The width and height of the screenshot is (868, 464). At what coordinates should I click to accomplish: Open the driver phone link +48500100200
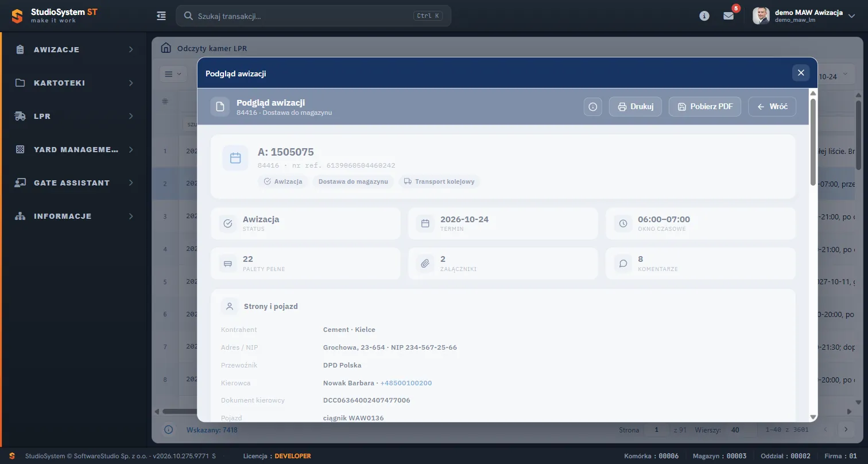click(x=406, y=383)
